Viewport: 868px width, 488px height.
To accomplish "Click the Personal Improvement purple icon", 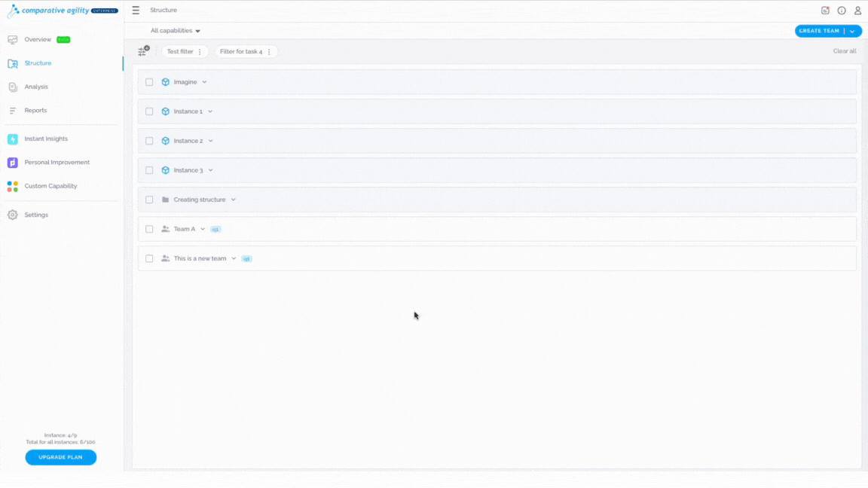I will 12,163.
